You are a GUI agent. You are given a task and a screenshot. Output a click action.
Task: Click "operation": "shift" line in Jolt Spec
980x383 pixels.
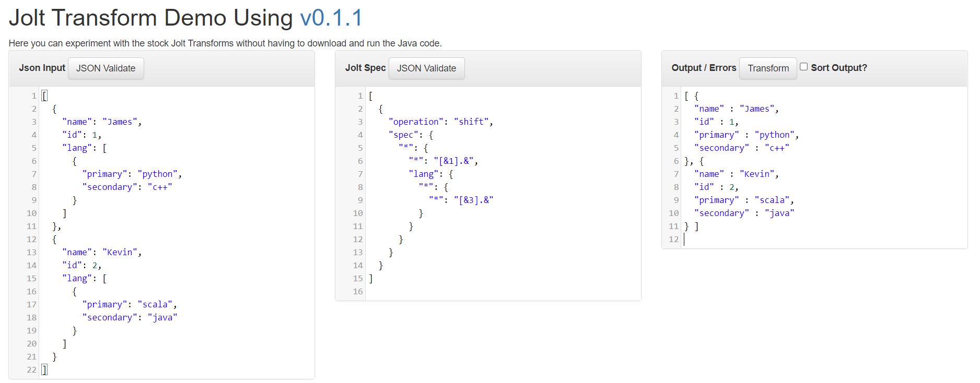[x=441, y=122]
